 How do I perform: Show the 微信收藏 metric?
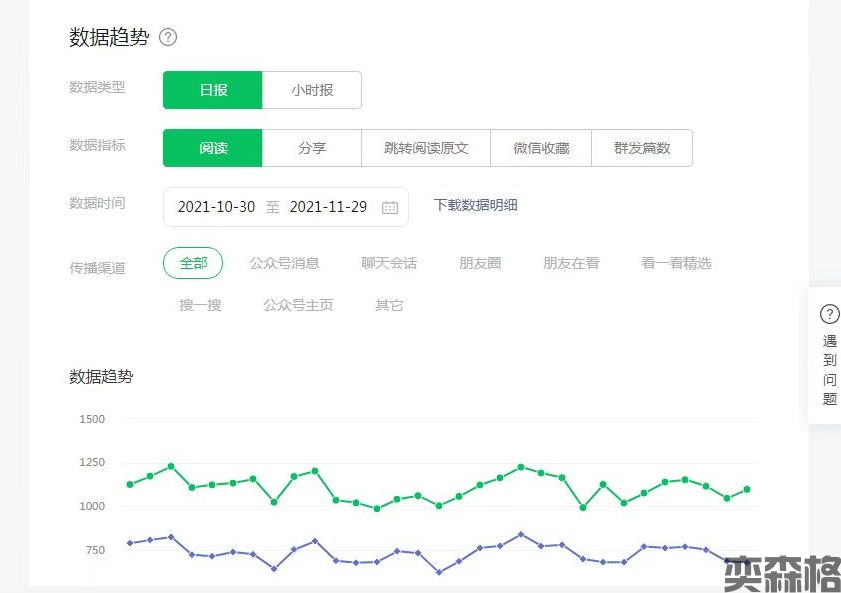[x=541, y=148]
